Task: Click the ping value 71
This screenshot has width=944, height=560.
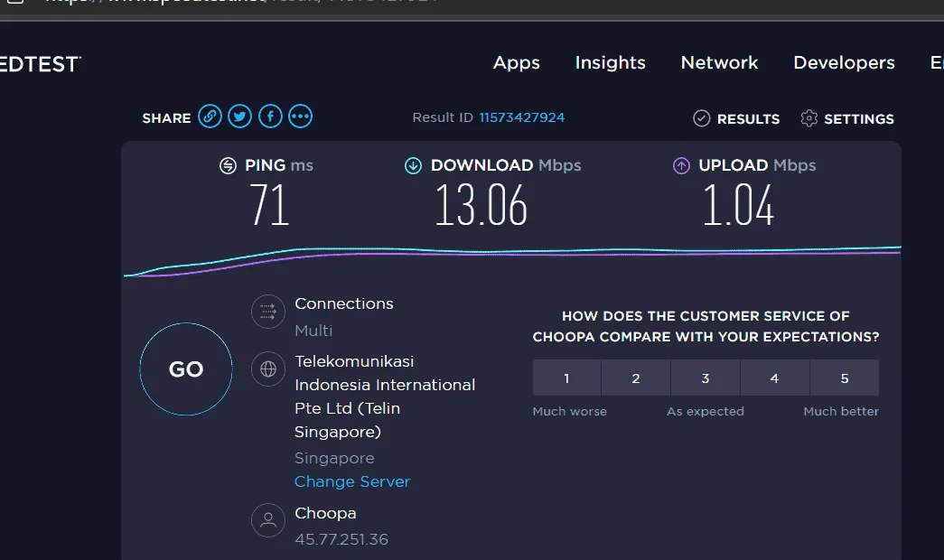Action: coord(269,205)
